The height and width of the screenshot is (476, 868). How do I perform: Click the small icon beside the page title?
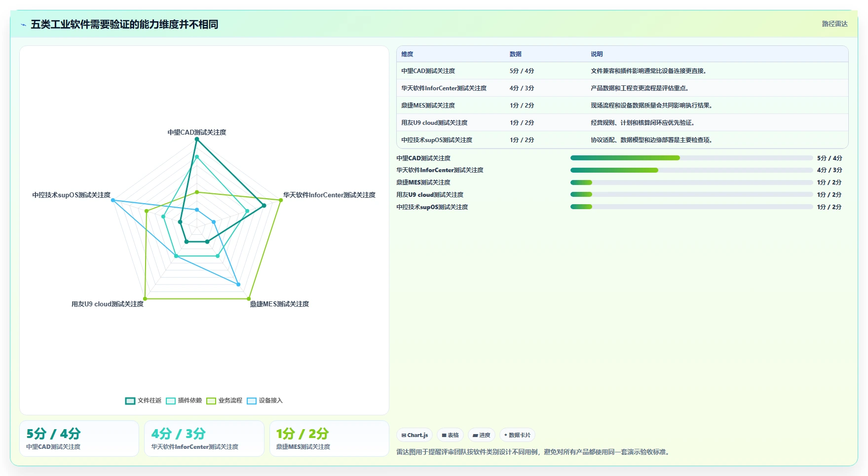click(23, 25)
